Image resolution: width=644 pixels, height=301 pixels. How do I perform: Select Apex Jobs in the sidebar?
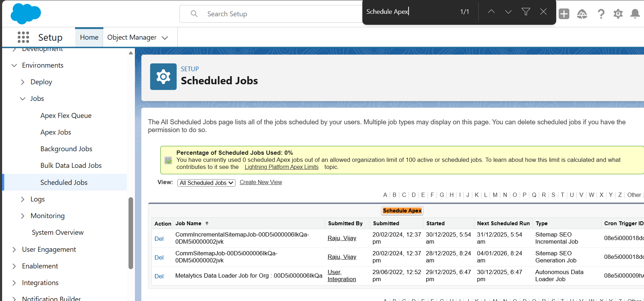tap(56, 132)
